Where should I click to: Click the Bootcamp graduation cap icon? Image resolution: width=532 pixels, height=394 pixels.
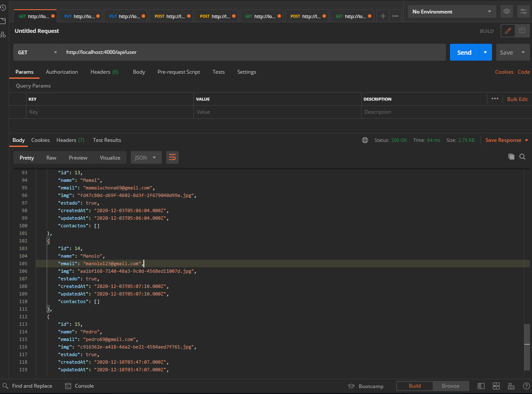352,386
